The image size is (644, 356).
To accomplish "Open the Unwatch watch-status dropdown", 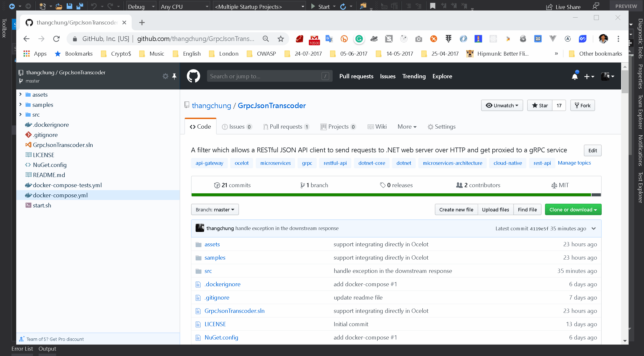I will pyautogui.click(x=502, y=105).
